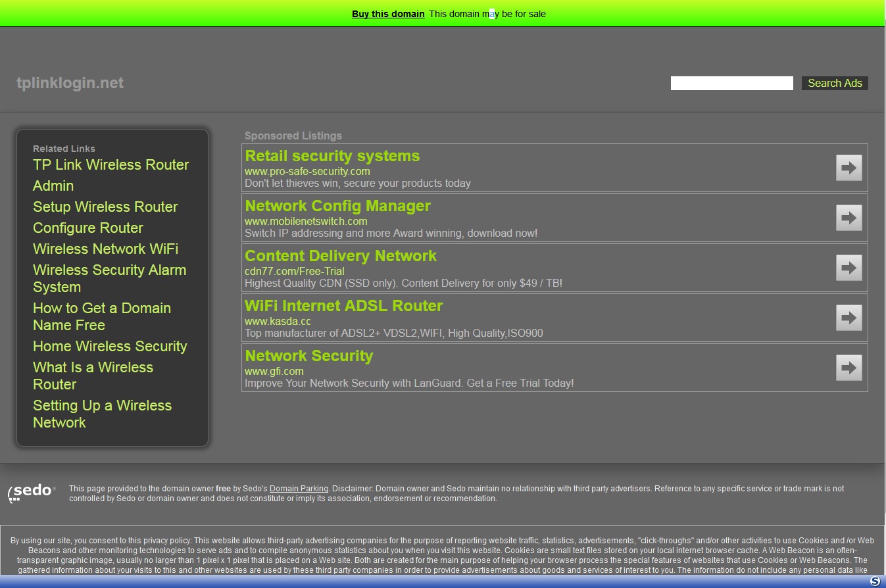Visit the cdn77.com/Free-Trial URL link
The width and height of the screenshot is (886, 588).
point(295,272)
